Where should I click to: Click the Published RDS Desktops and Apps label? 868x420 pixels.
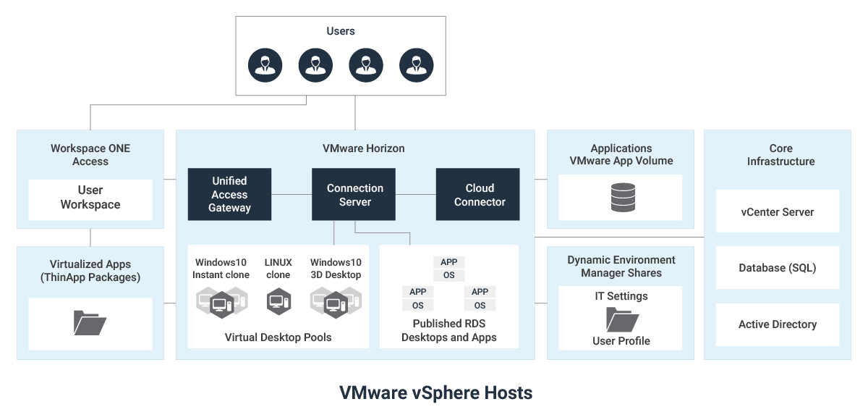[x=449, y=331]
